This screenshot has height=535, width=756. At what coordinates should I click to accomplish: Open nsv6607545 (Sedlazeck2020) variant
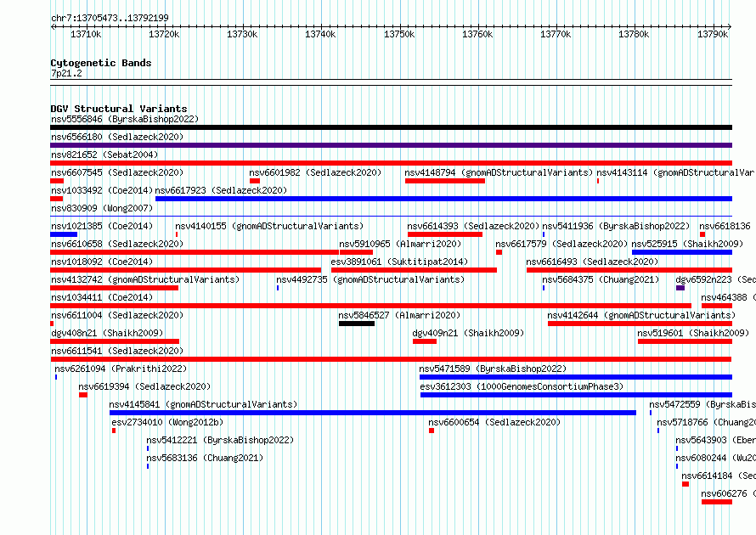pyautogui.click(x=117, y=172)
